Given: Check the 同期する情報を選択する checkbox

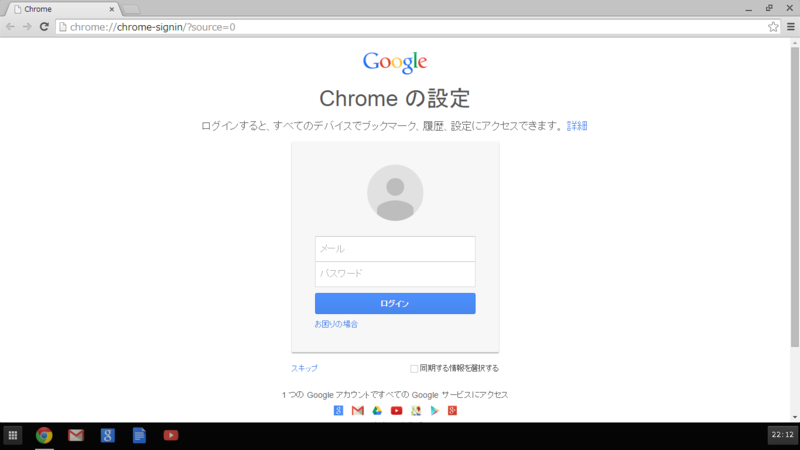Looking at the screenshot, I should [414, 368].
